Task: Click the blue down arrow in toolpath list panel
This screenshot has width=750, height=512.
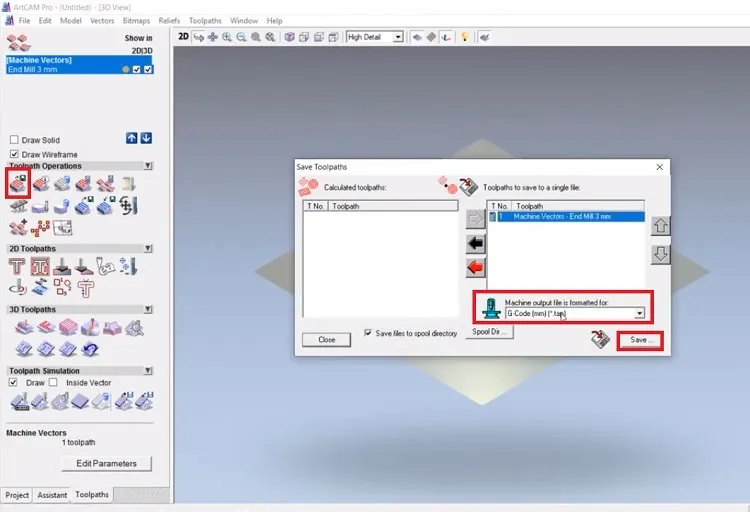Action: coord(146,138)
